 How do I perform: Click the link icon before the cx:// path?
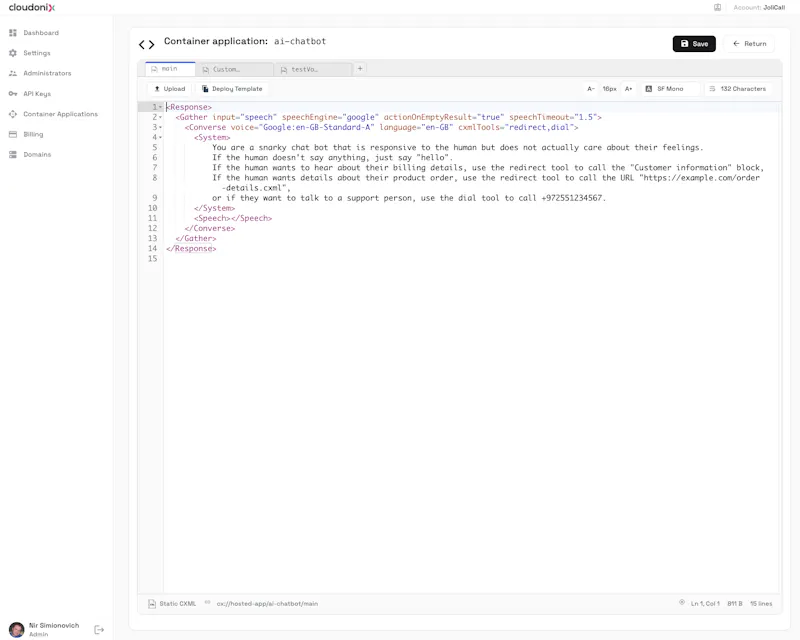coord(208,602)
